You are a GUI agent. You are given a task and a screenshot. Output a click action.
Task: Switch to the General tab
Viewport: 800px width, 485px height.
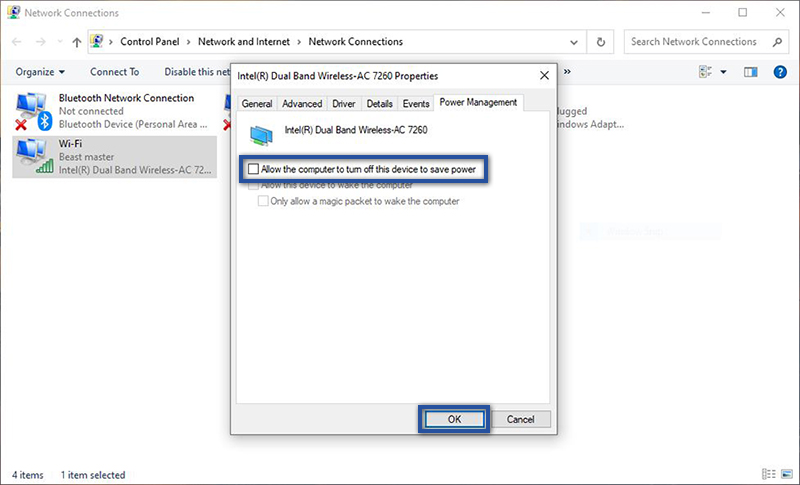click(x=257, y=103)
